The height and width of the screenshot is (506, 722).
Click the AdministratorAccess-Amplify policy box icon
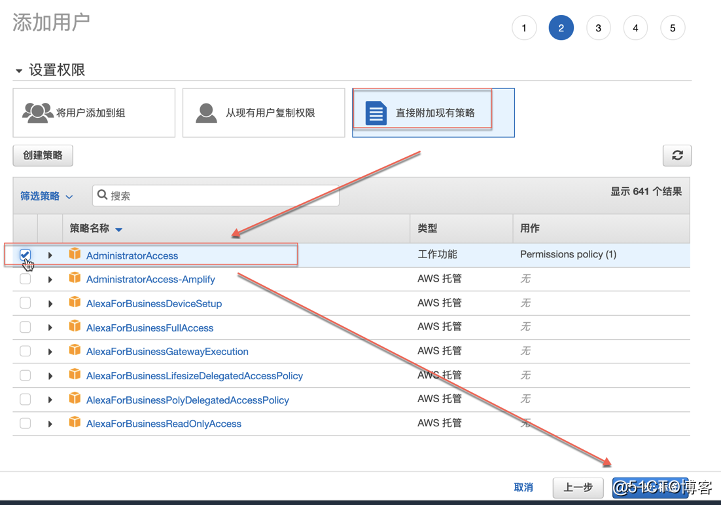click(x=75, y=278)
